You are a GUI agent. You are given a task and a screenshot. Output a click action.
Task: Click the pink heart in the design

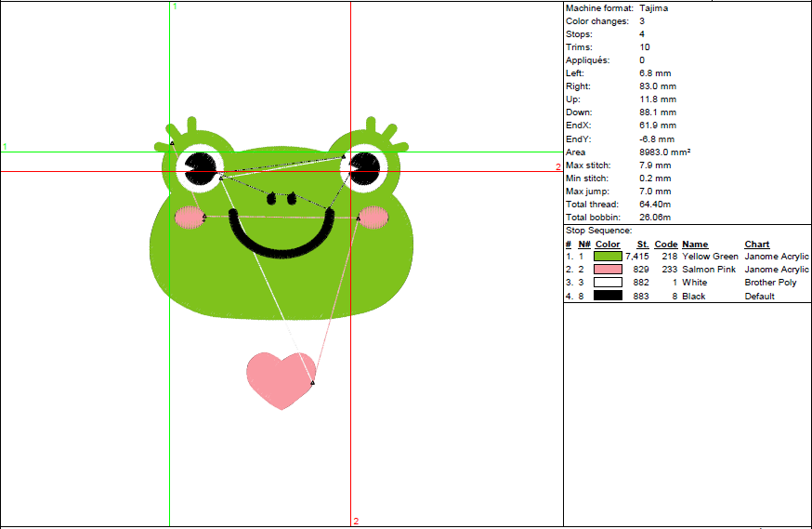282,380
